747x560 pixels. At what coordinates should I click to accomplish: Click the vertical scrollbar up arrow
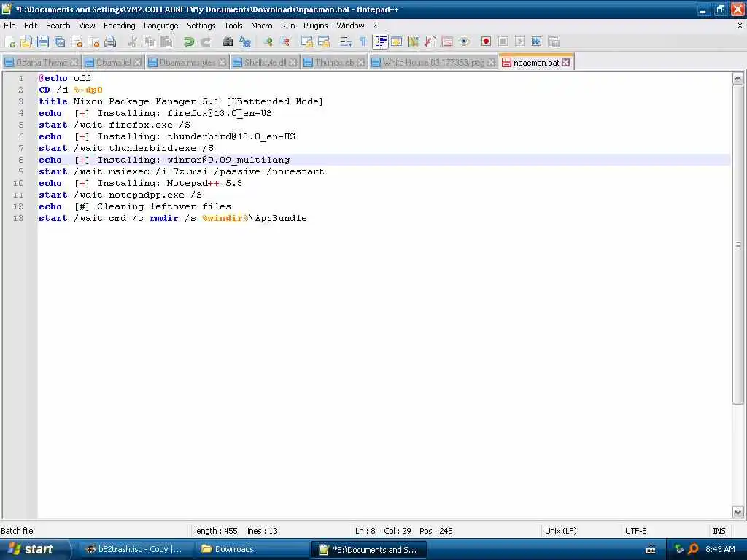[738, 79]
